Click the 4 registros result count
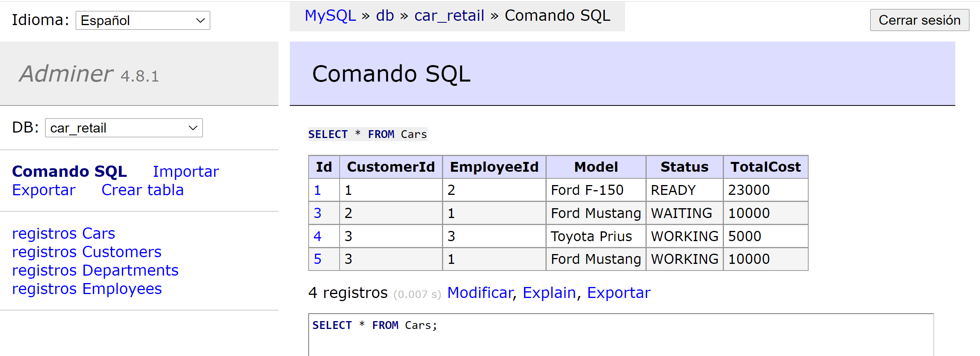Image resolution: width=980 pixels, height=356 pixels. click(x=348, y=293)
